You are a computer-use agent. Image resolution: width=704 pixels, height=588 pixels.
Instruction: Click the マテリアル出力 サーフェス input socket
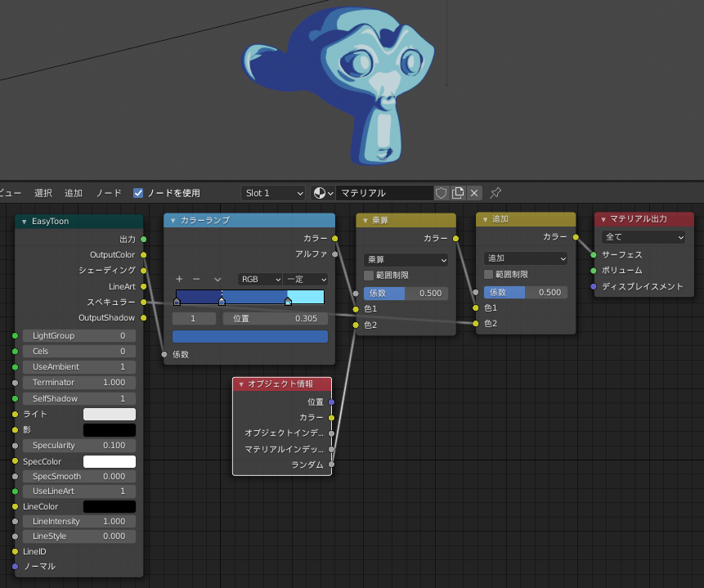pos(594,254)
